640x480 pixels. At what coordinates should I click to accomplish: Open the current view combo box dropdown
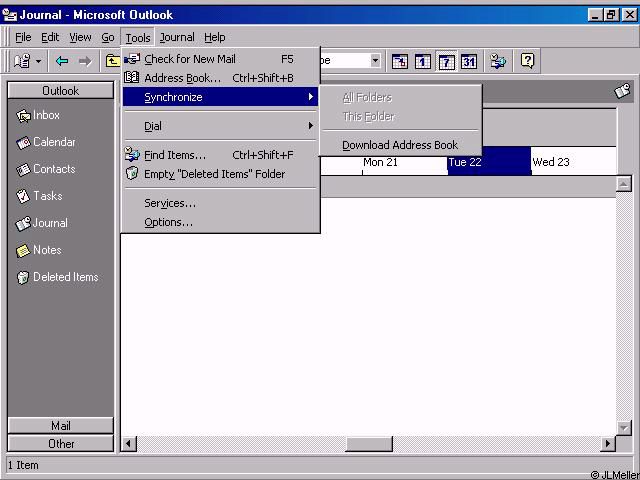375,61
